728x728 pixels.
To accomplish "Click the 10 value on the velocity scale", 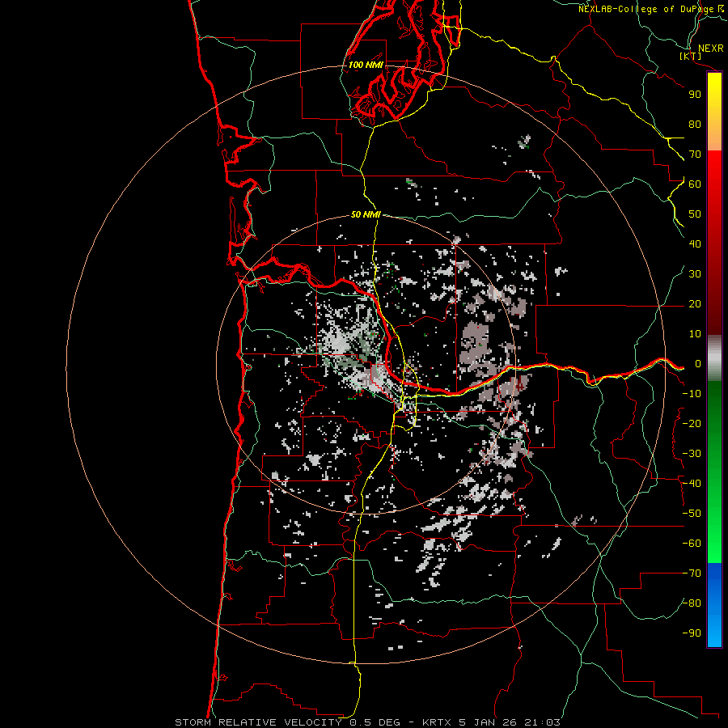I will 695,334.
